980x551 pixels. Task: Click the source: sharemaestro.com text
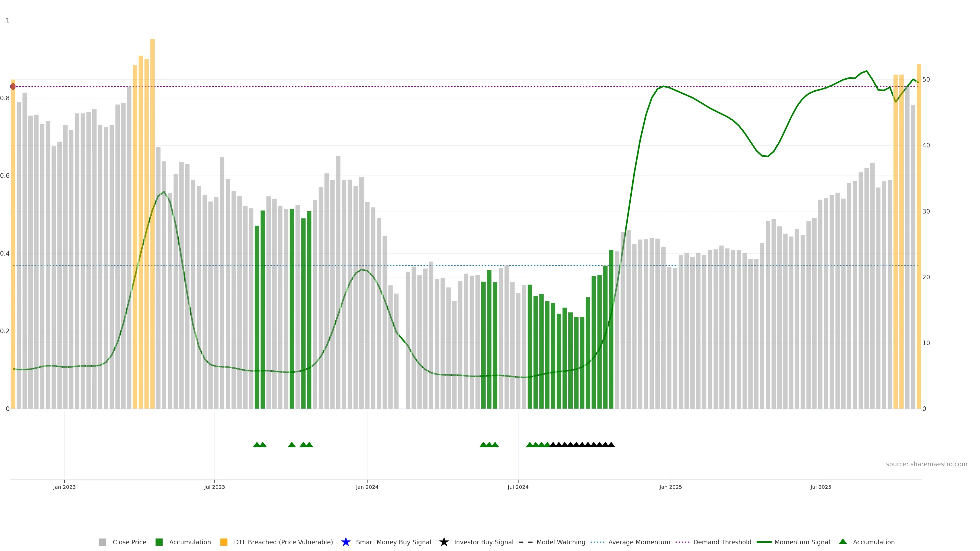coord(926,464)
